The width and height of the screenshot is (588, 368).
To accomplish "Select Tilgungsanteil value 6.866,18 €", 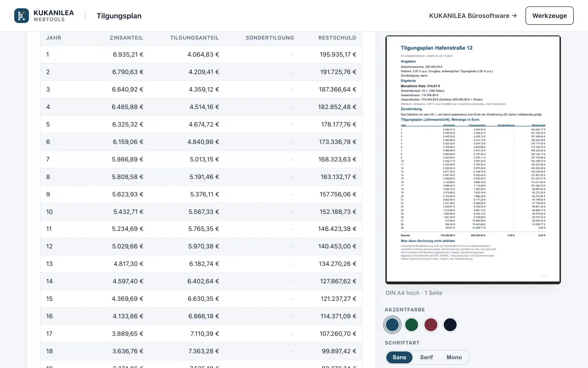I will (x=204, y=316).
